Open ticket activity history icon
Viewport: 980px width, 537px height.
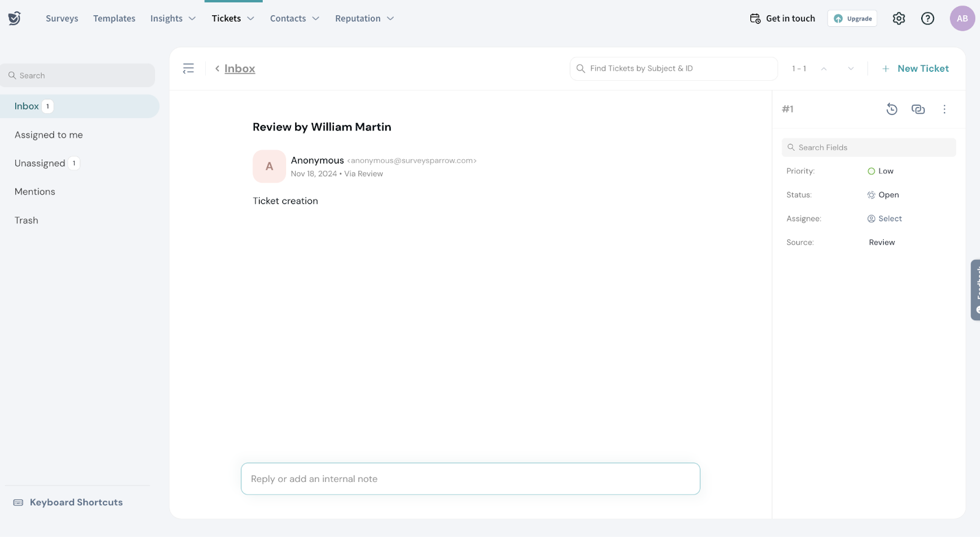click(892, 109)
